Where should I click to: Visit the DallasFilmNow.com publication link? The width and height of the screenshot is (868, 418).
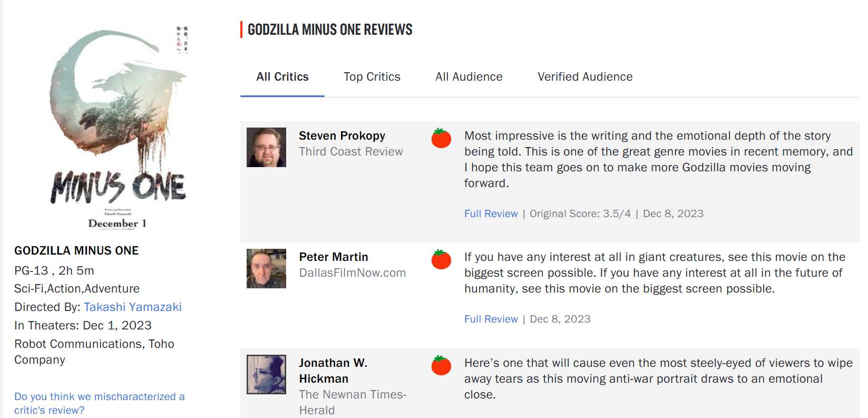click(x=353, y=273)
